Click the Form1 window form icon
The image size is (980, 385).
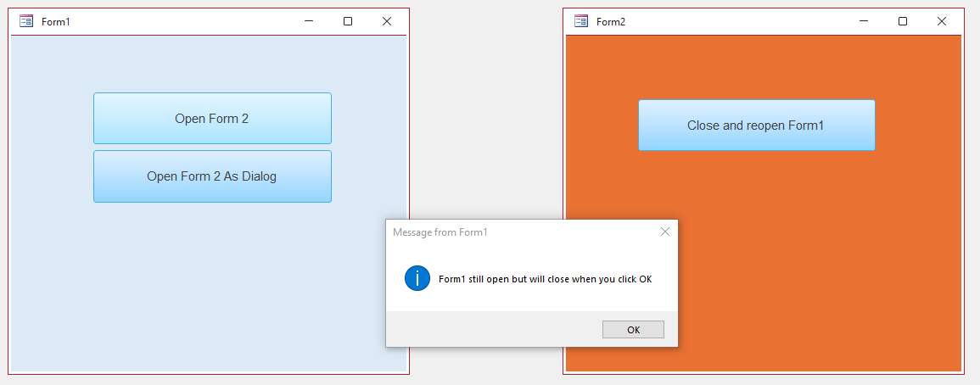point(26,21)
